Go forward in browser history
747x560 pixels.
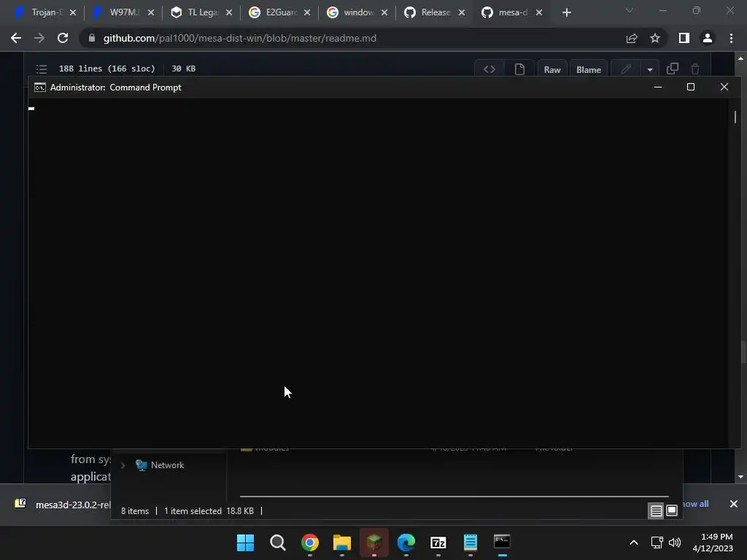[x=39, y=38]
